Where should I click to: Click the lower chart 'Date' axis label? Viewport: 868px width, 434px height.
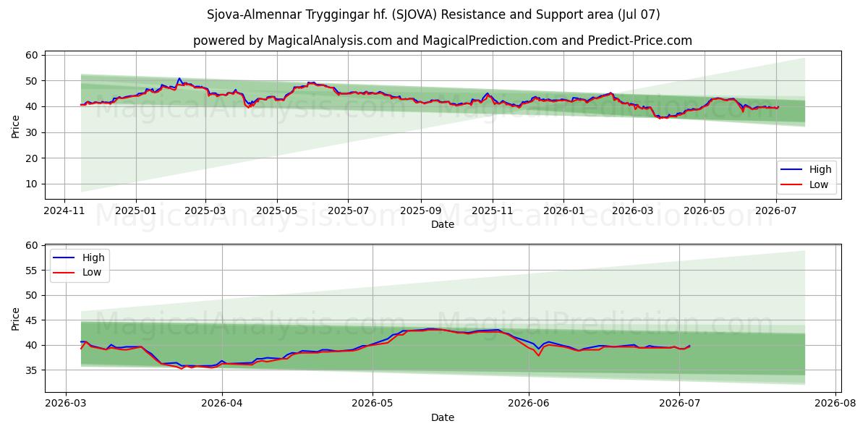point(443,417)
